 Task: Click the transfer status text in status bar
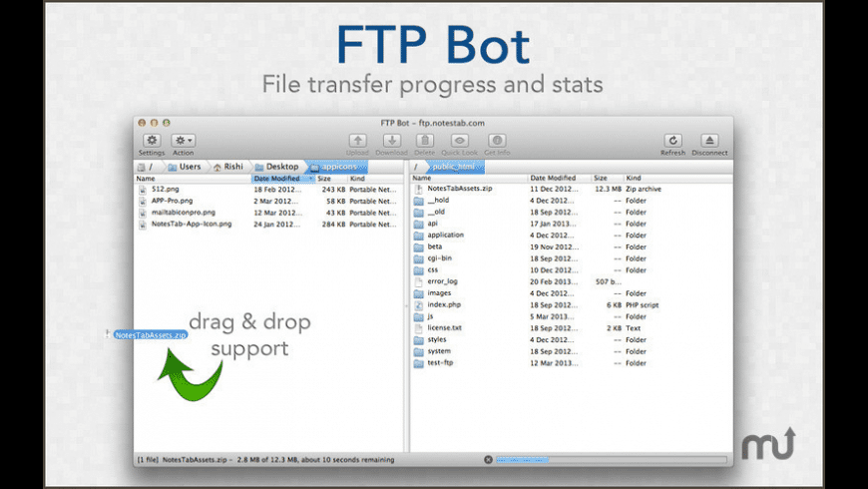(265, 460)
